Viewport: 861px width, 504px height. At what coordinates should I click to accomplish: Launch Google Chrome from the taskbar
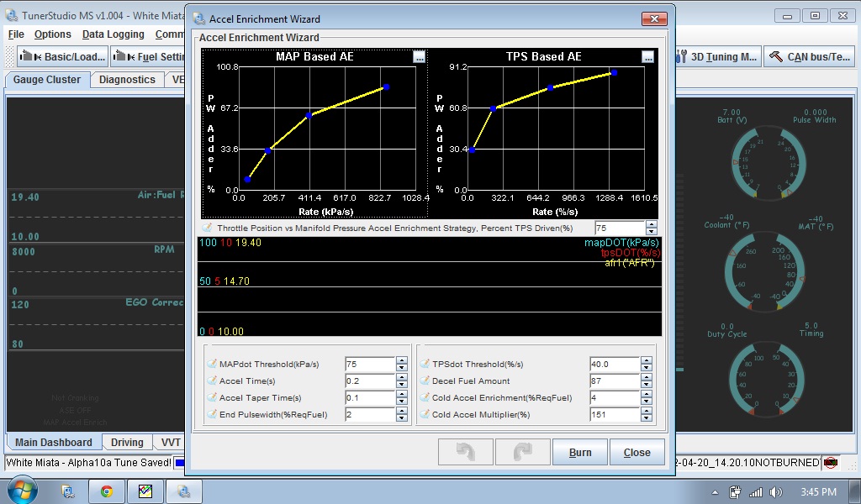click(107, 491)
